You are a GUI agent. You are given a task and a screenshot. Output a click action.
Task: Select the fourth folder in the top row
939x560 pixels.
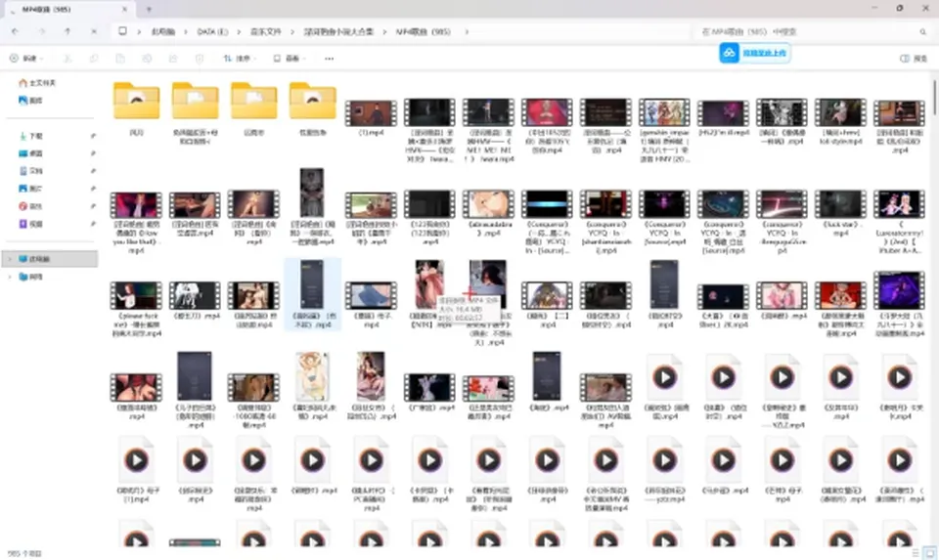313,108
